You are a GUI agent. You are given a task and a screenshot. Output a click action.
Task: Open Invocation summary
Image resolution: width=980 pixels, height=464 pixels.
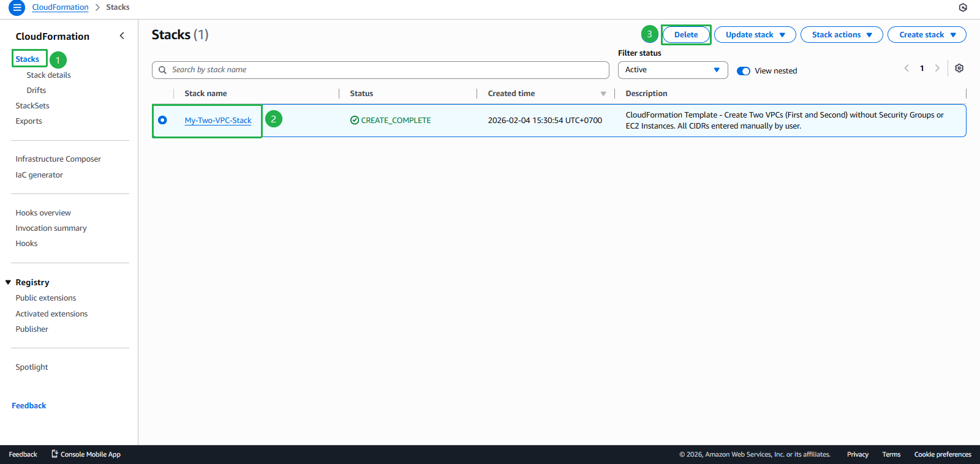point(51,228)
